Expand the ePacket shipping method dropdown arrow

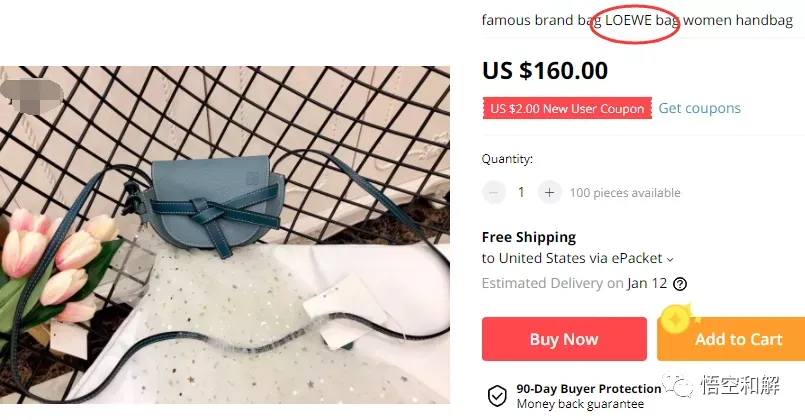click(x=670, y=260)
